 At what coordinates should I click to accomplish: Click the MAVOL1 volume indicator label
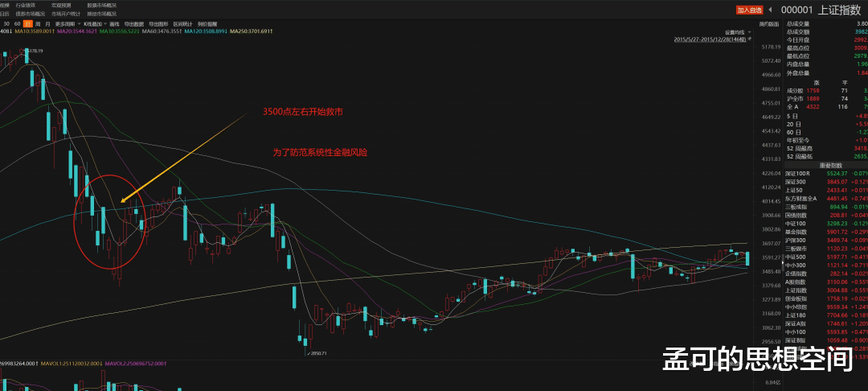coord(72,364)
